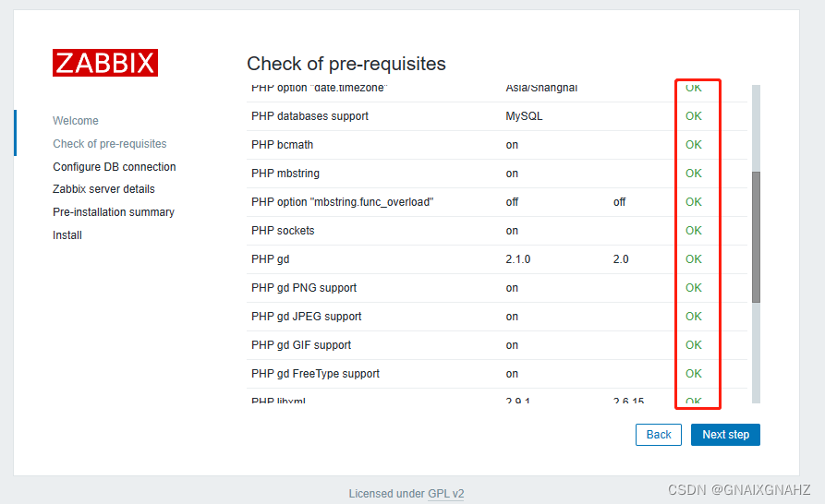
Task: Select Pre-installation summary step
Action: (x=114, y=212)
